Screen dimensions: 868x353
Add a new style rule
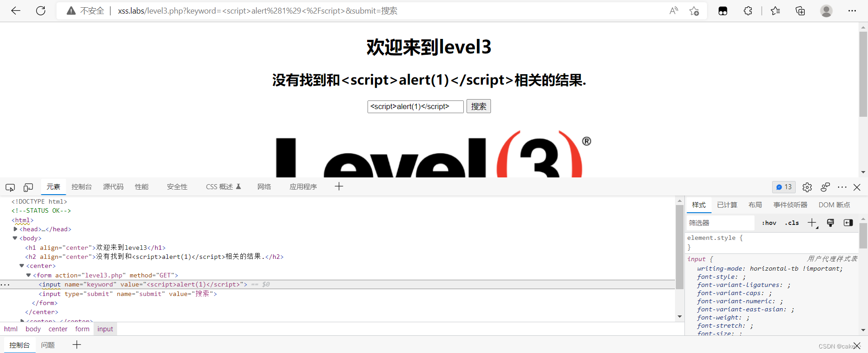point(812,223)
